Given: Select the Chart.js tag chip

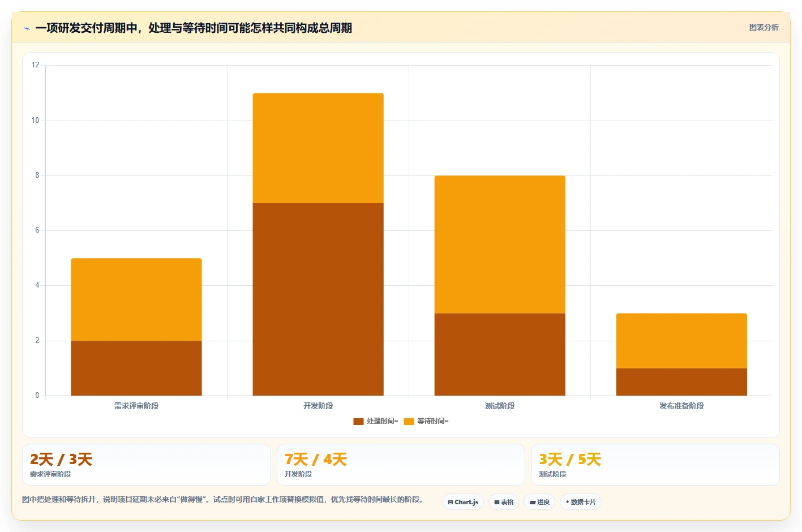Looking at the screenshot, I should click(x=463, y=502).
